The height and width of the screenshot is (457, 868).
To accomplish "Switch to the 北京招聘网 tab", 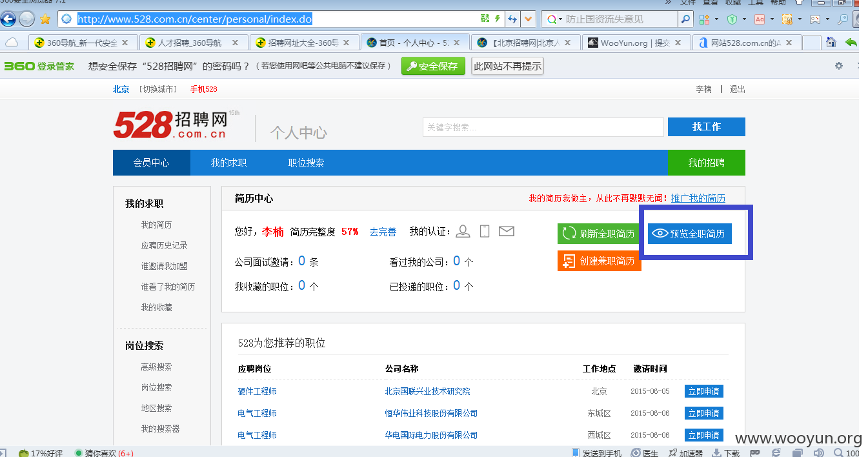I will pyautogui.click(x=525, y=43).
